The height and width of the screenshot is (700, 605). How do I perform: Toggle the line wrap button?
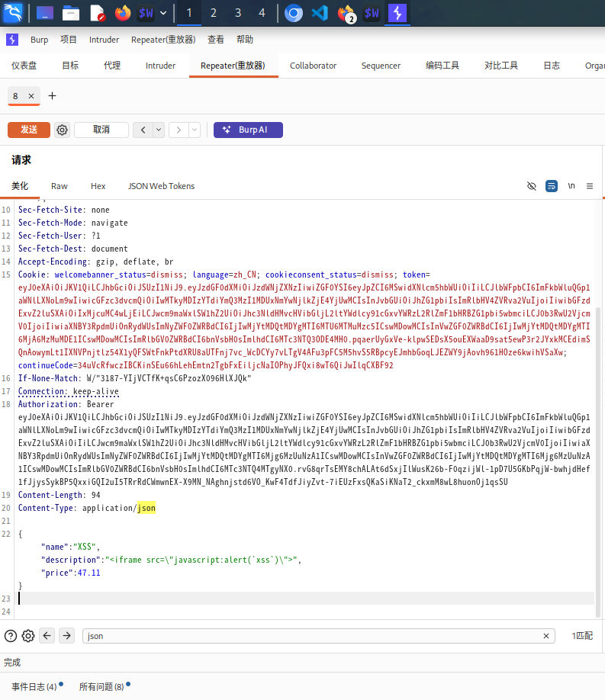[x=552, y=186]
